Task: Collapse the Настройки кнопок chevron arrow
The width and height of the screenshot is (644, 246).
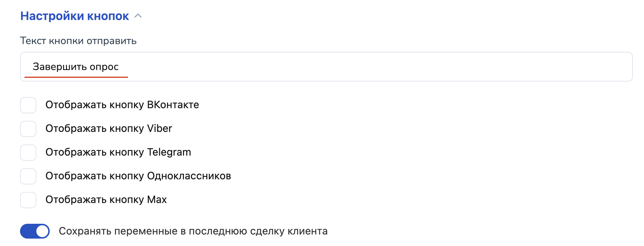Action: pos(138,16)
